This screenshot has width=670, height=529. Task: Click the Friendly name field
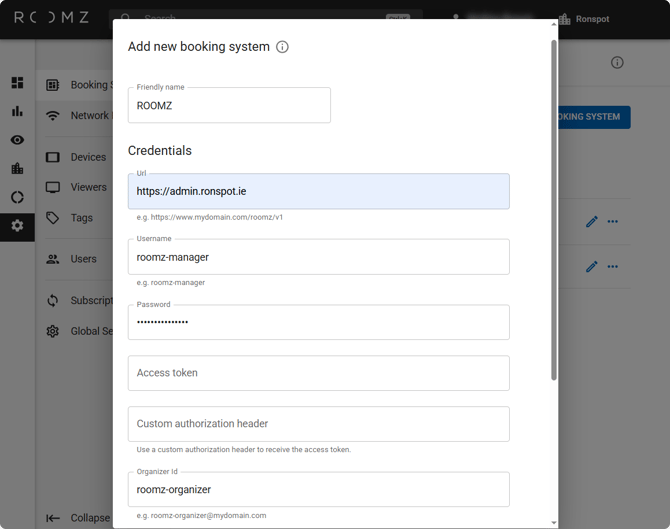click(229, 105)
